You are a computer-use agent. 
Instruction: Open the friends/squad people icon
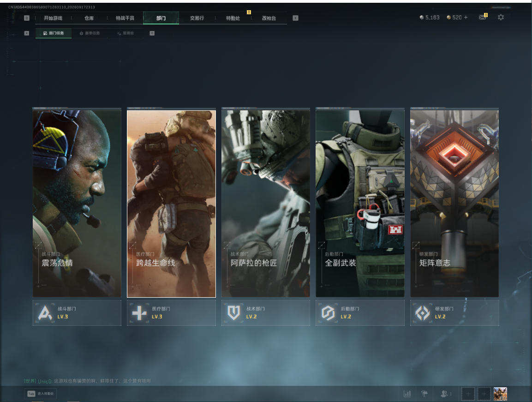[x=445, y=394]
